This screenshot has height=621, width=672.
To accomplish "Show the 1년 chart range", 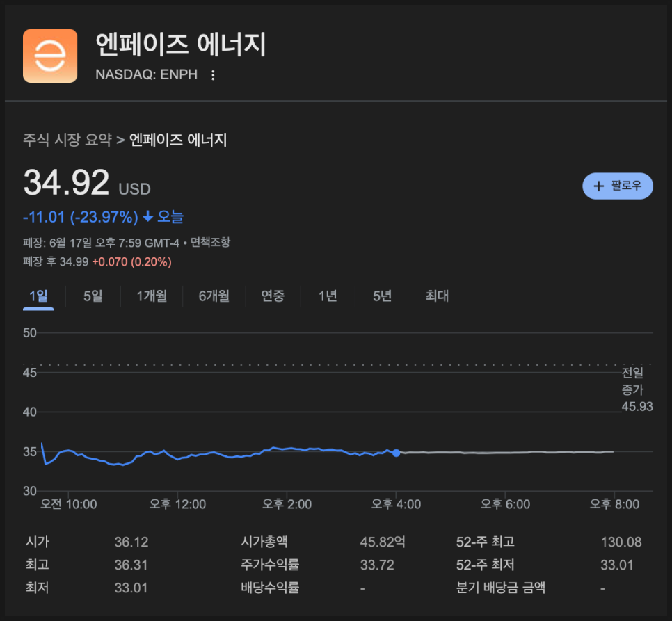I will point(328,296).
